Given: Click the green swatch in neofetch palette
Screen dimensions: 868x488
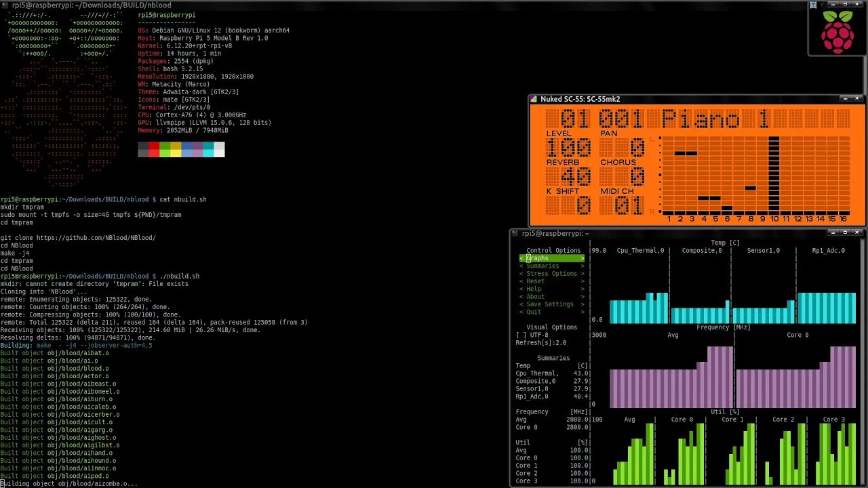Looking at the screenshot, I should tap(165, 150).
